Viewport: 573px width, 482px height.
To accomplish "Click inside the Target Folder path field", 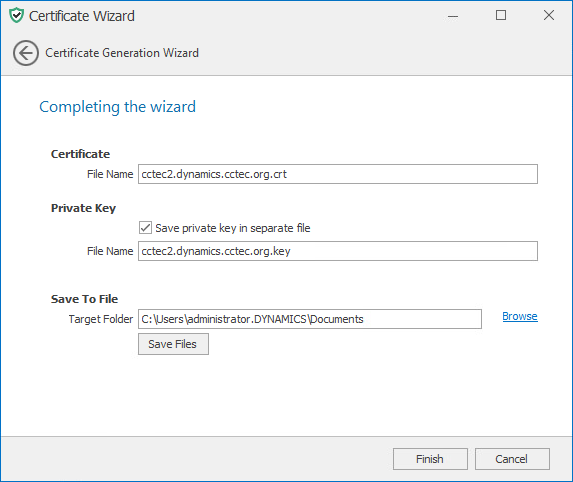I will 310,319.
